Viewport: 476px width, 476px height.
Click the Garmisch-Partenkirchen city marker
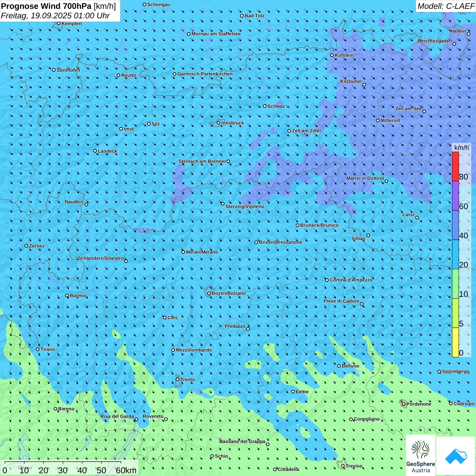[175, 74]
